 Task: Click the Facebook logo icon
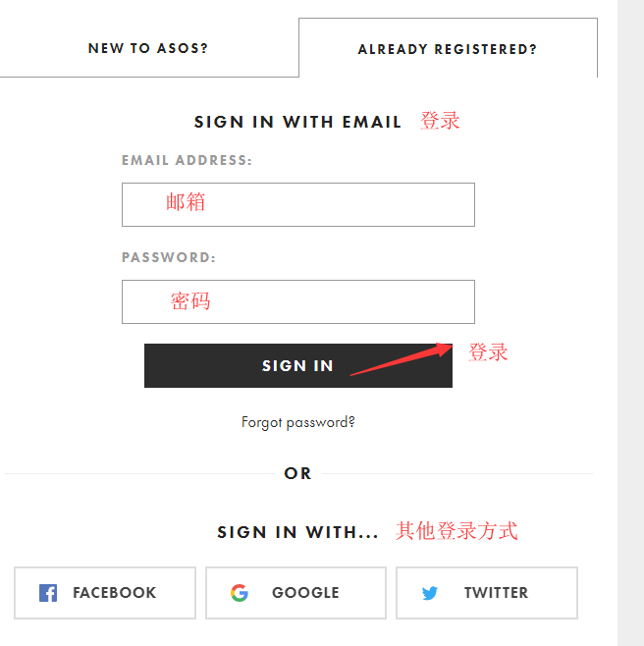48,593
